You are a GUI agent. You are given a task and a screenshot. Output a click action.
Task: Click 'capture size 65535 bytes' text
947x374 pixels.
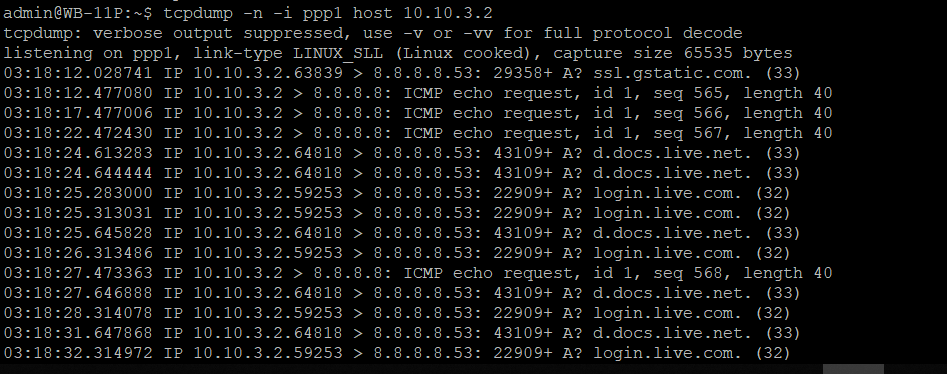(673, 53)
